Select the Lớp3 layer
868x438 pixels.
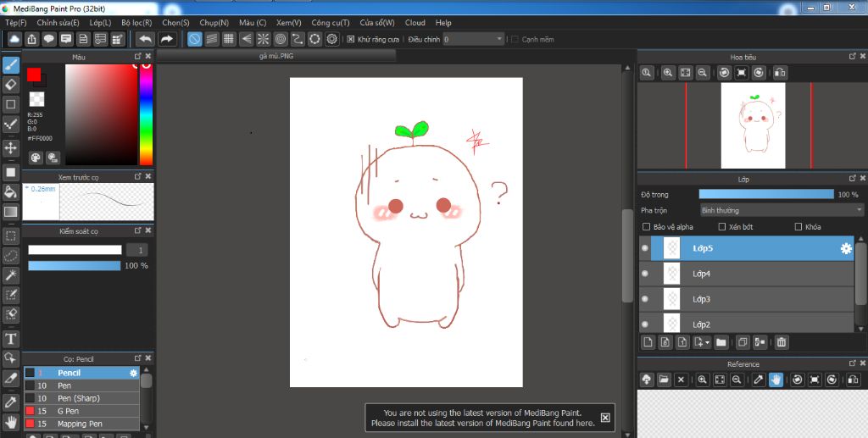point(747,299)
